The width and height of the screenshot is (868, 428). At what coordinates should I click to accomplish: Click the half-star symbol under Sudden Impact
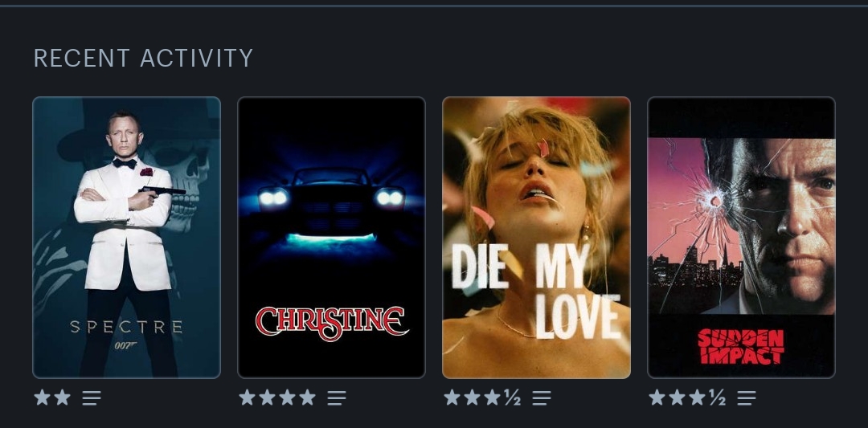tap(717, 397)
